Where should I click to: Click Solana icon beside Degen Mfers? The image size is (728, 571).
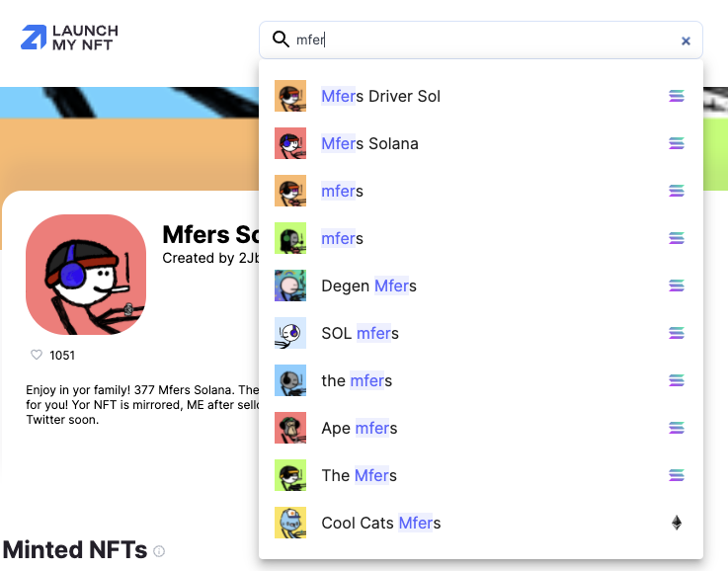(x=677, y=285)
